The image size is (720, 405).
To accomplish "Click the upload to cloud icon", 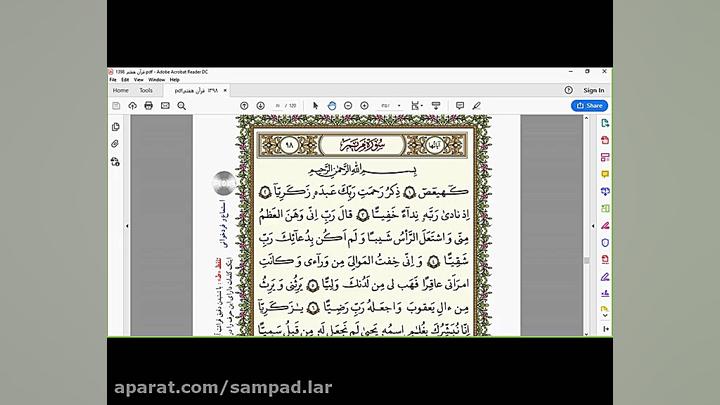I will click(x=132, y=106).
